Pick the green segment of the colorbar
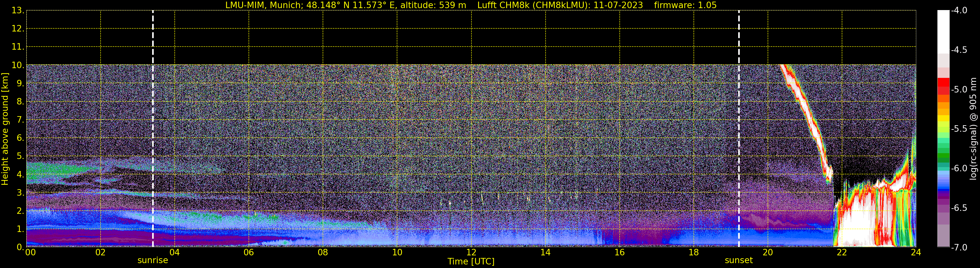980x268 pixels. pyautogui.click(x=943, y=155)
